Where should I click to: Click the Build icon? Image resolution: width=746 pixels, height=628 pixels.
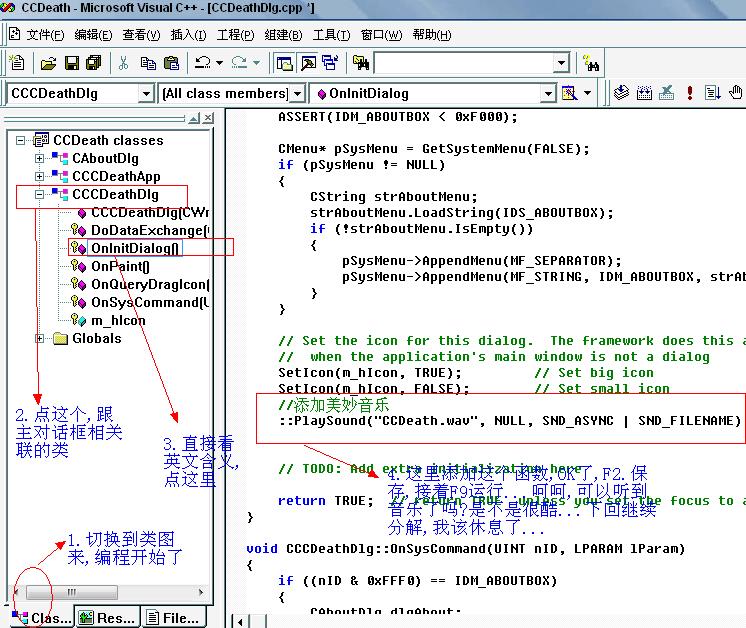point(644,93)
